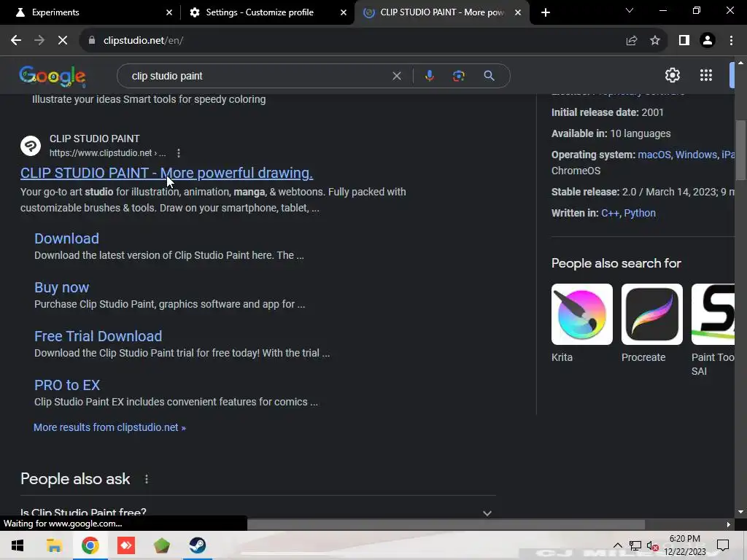This screenshot has height=560, width=747.
Task: Open the green gem app in taskbar
Action: point(162,545)
